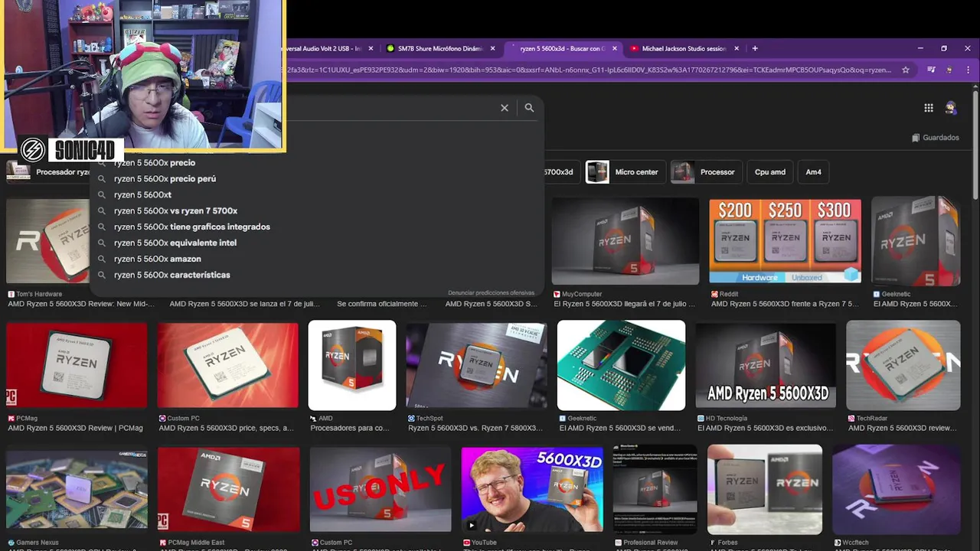Image resolution: width=980 pixels, height=551 pixels.
Task: Close the SM7B Shure Micrófono tab
Action: pyautogui.click(x=493, y=48)
